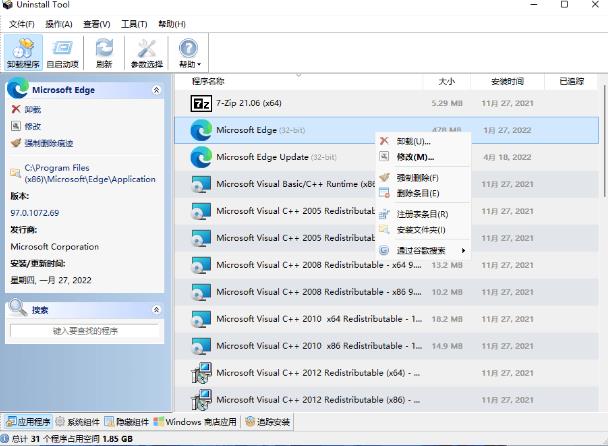Viewport: 608px width, 446px height.
Task: Click icon of Visual C++ 2010 x64 row
Action: pyautogui.click(x=201, y=319)
